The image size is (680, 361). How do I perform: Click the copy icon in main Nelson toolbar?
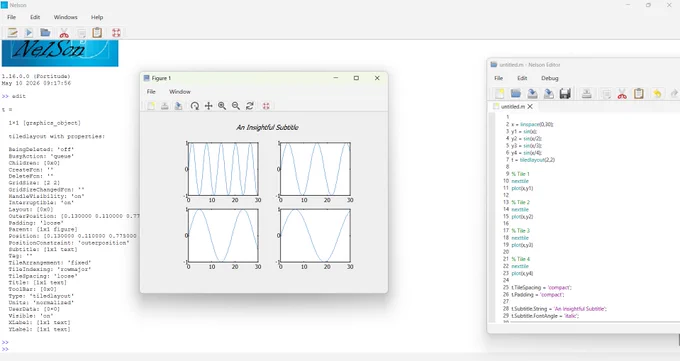(x=81, y=33)
